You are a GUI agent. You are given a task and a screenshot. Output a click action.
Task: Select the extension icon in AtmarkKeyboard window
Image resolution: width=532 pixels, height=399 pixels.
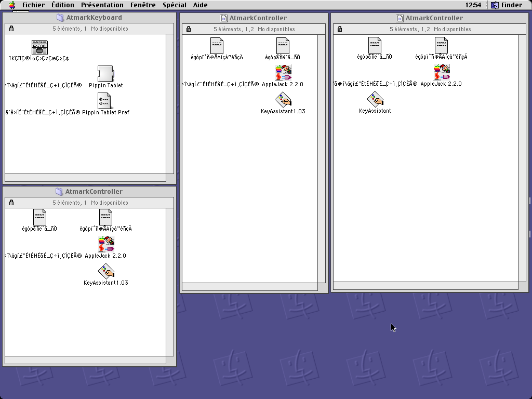point(39,47)
